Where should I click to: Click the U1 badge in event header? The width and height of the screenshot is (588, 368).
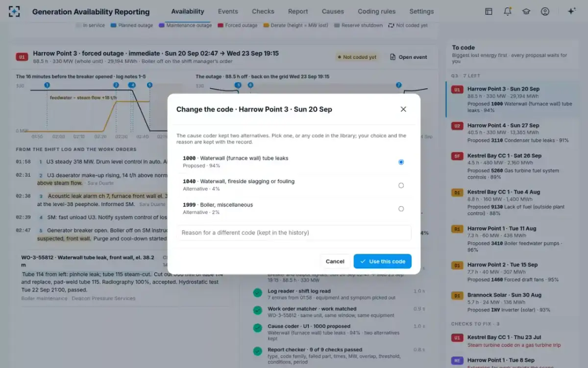pos(22,57)
